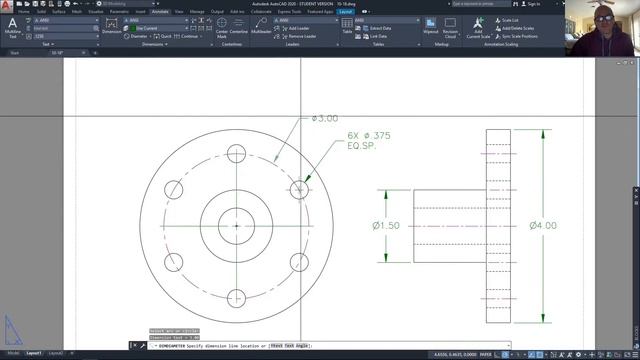Open the text style ANSI dropdown
640x360 pixels.
[x=67, y=20]
